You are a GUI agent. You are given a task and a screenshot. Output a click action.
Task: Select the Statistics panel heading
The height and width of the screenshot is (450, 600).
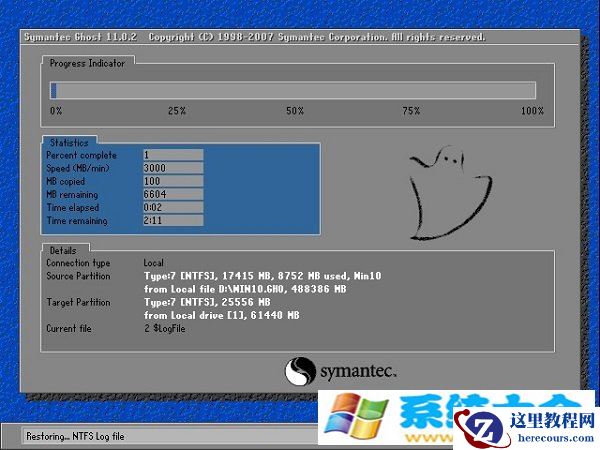click(69, 142)
